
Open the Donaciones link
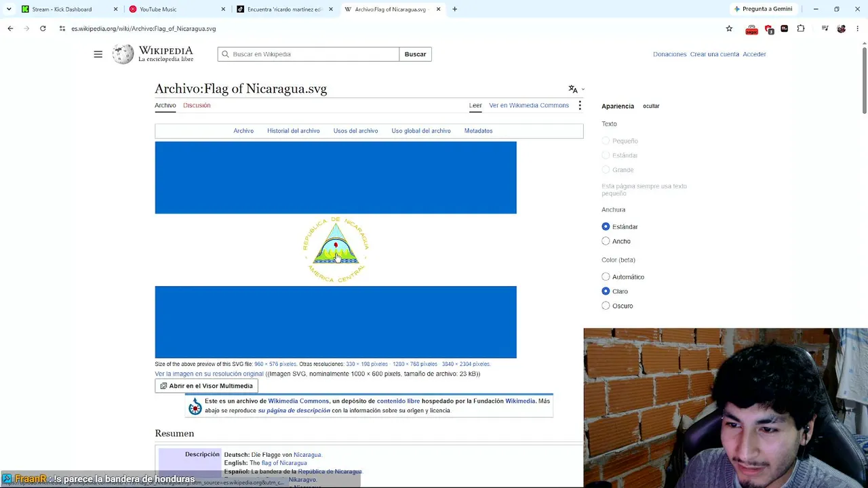[670, 54]
